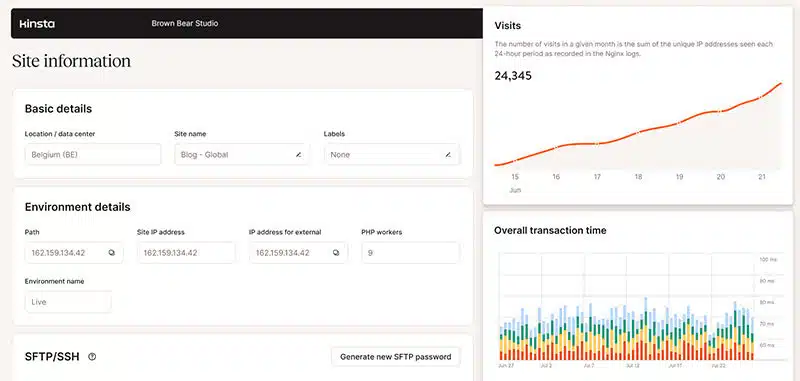
Task: Select the Site IP address field
Action: click(186, 252)
